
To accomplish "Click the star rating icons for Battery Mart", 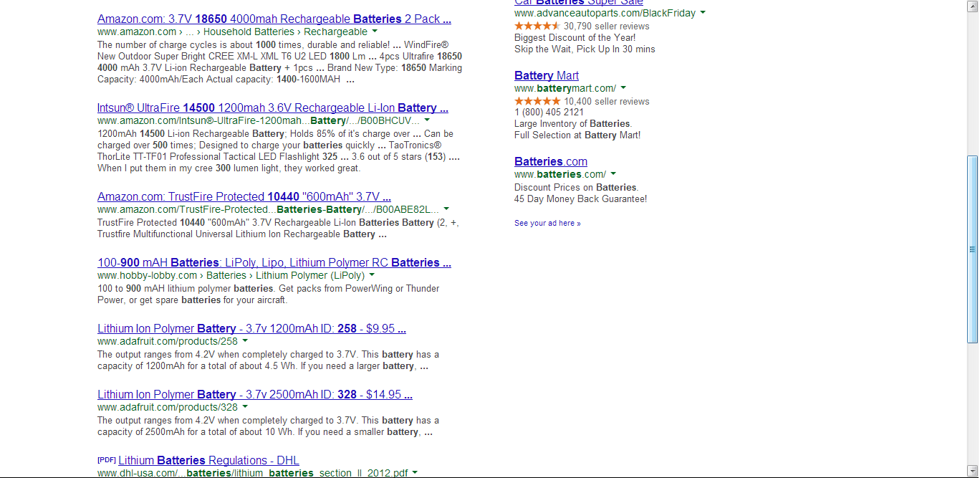I will 537,101.
